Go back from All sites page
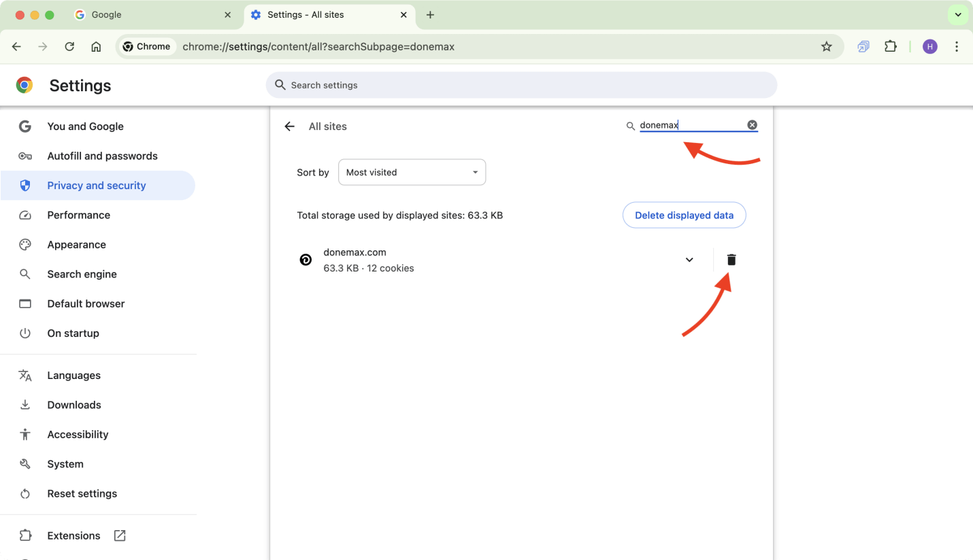The image size is (973, 560). [290, 127]
